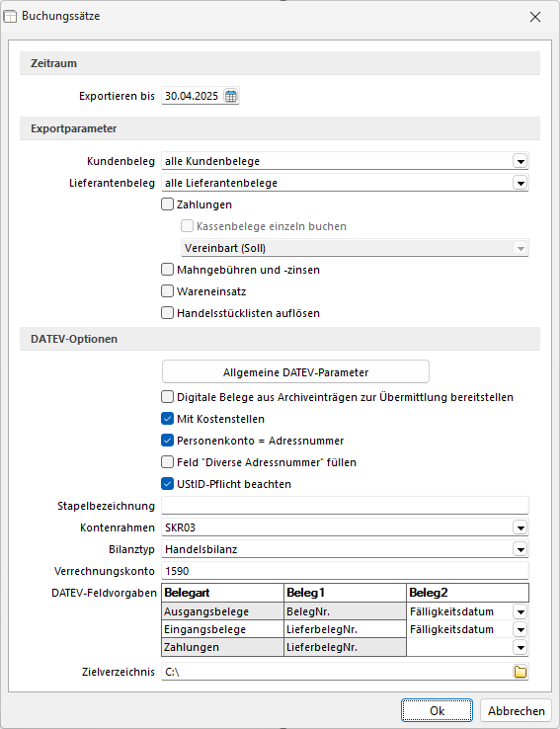This screenshot has width=560, height=729.
Task: Open Beleg2 dropdown for Ausgangsbelege row
Action: click(x=520, y=611)
